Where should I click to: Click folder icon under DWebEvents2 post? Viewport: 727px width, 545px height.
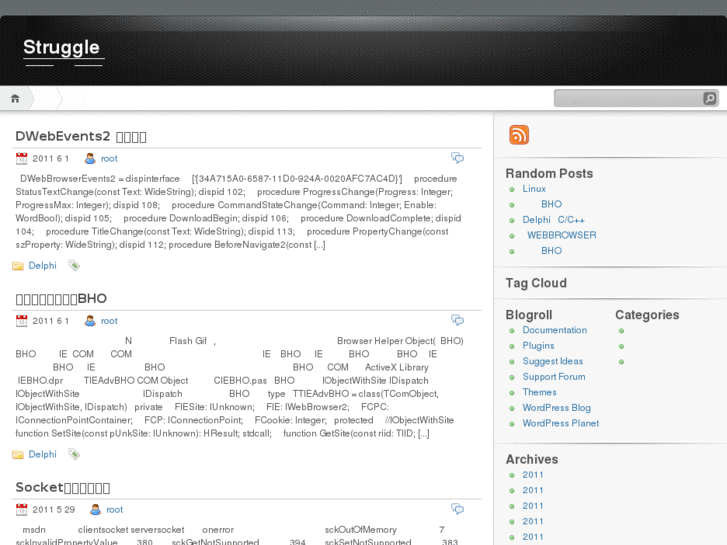coord(18,266)
